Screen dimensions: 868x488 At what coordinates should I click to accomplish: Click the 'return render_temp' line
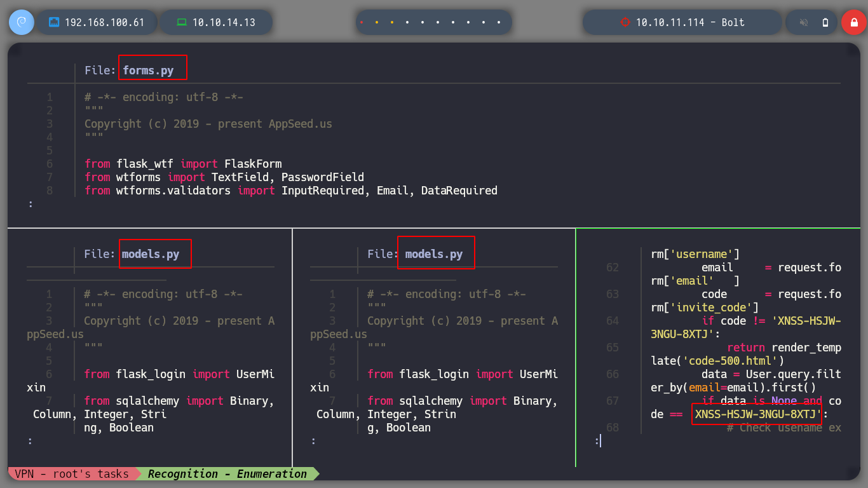[x=784, y=348]
